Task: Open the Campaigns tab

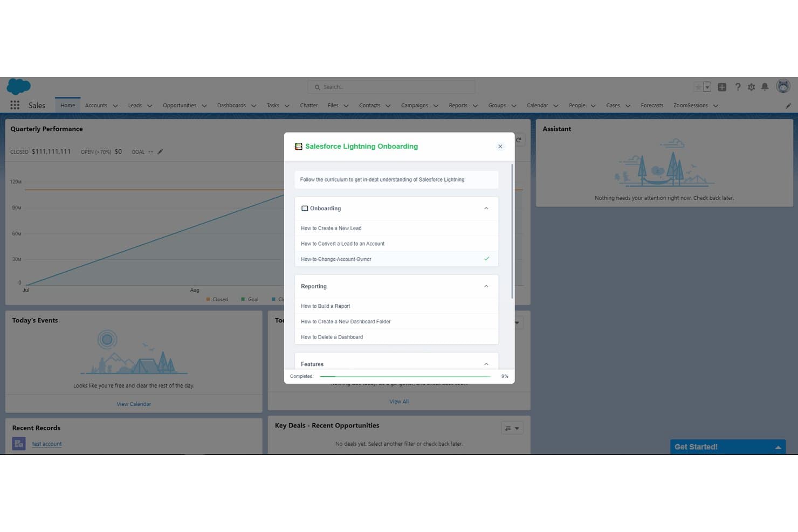Action: (415, 106)
